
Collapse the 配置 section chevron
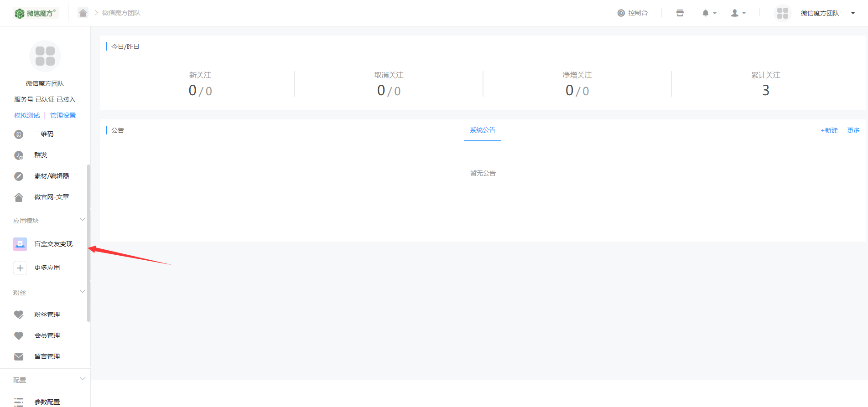point(83,379)
